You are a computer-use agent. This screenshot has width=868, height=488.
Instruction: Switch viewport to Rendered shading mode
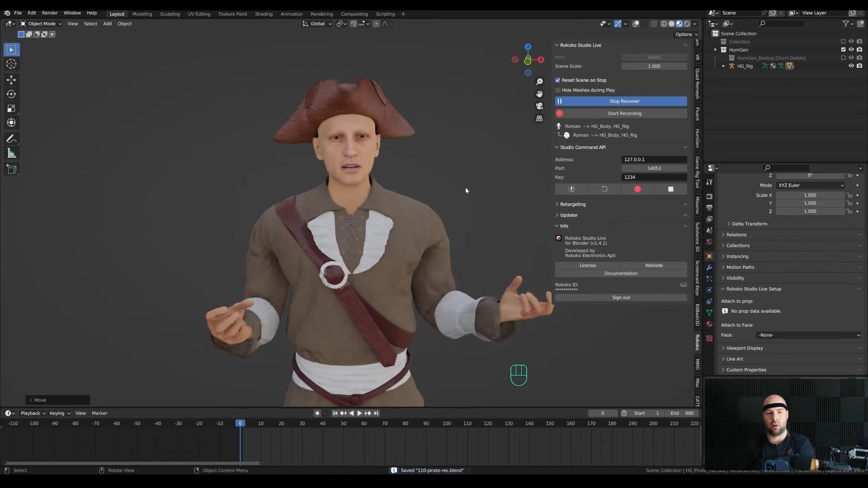pos(687,23)
